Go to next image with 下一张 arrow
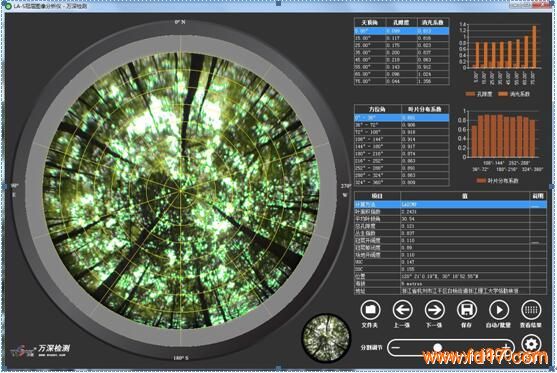Image resolution: width=557 pixels, height=373 pixels. point(434,310)
